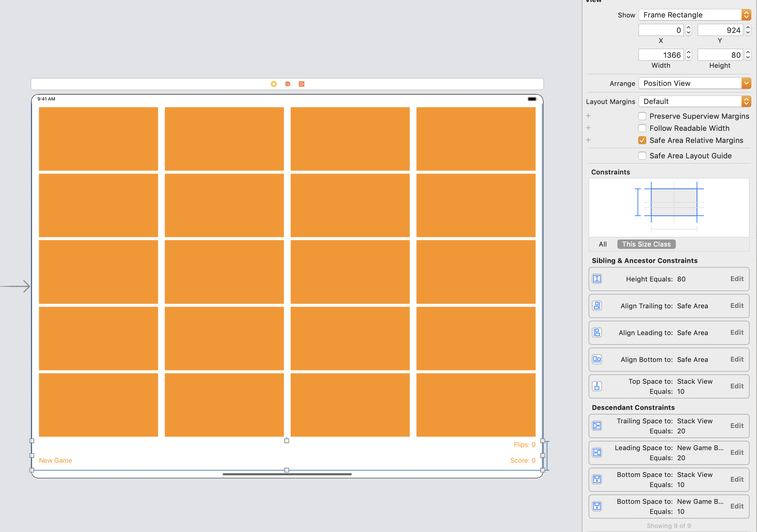The width and height of the screenshot is (757, 532).
Task: Click the Align Trailing constraint icon
Action: tap(597, 306)
